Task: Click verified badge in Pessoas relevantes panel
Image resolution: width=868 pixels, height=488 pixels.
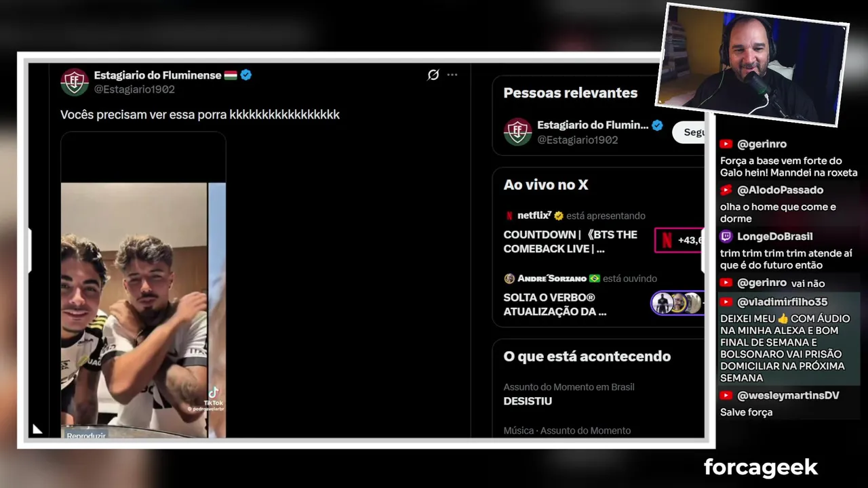Action: [x=657, y=125]
